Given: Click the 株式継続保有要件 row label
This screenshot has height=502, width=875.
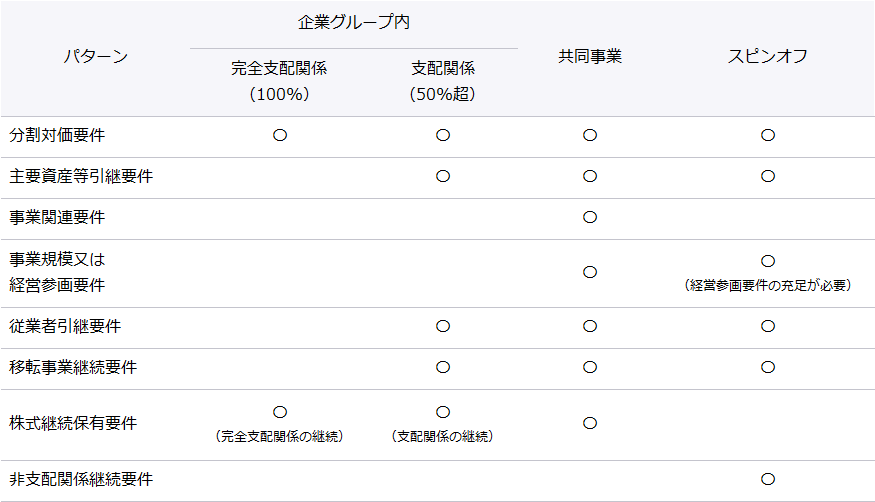Looking at the screenshot, I should point(73,423).
